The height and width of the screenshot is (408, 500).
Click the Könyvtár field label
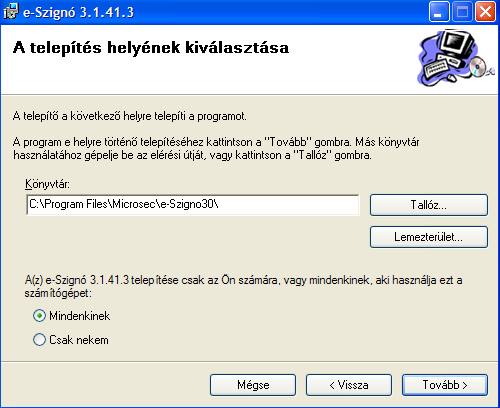47,184
